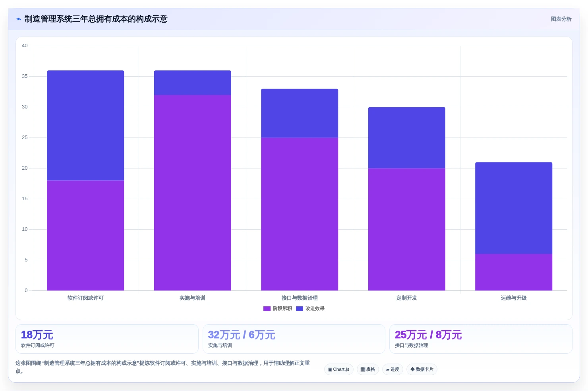The width and height of the screenshot is (588, 391).
Task: Click the lightning icon beside the chart title
Action: click(x=18, y=19)
